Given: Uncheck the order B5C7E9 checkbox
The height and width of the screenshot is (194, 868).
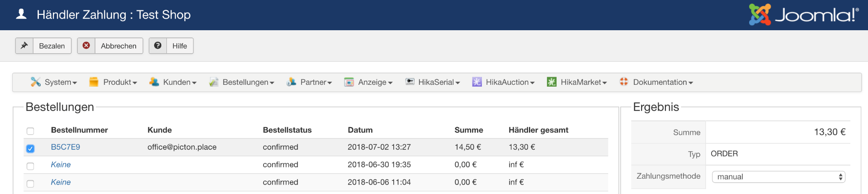Looking at the screenshot, I should [30, 148].
